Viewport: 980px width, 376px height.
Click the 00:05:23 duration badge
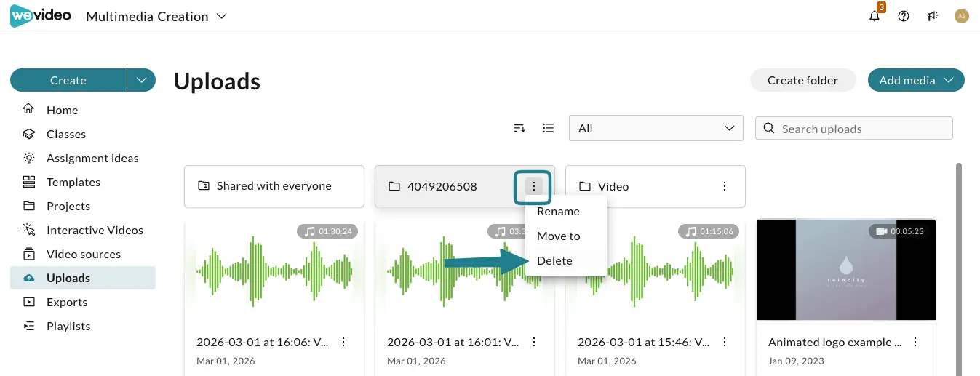point(899,231)
